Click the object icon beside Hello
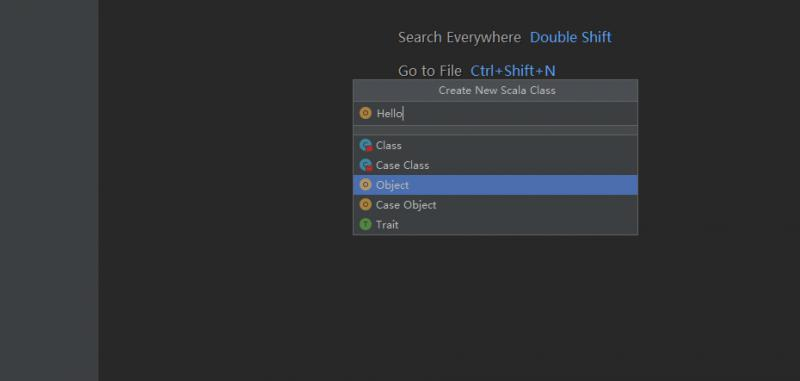Viewport: 800px width, 381px height. (365, 113)
